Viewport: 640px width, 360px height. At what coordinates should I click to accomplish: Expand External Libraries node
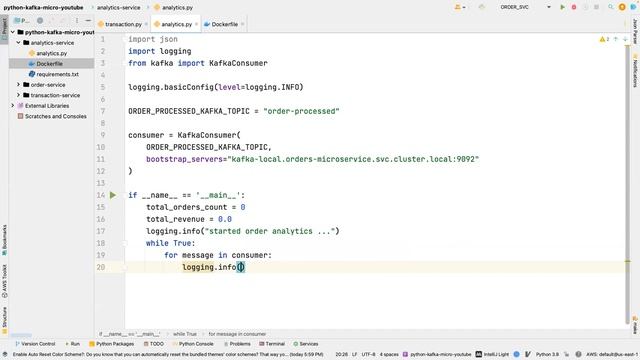coord(13,106)
